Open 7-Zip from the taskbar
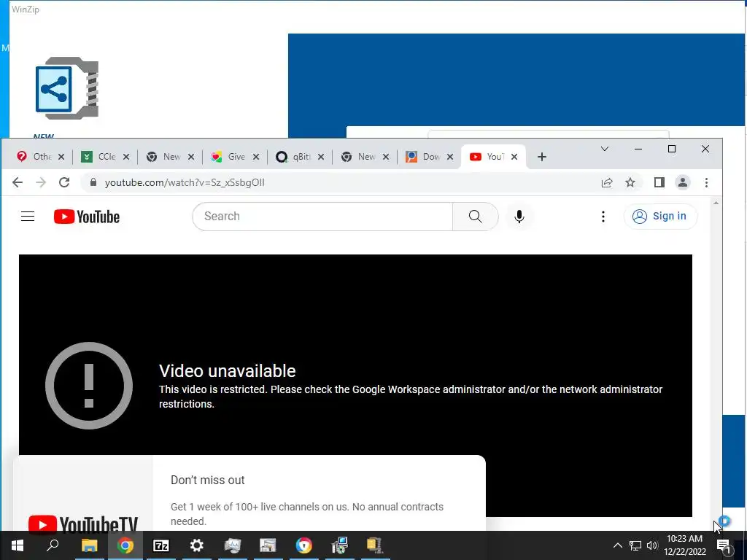747x560 pixels. (x=161, y=545)
